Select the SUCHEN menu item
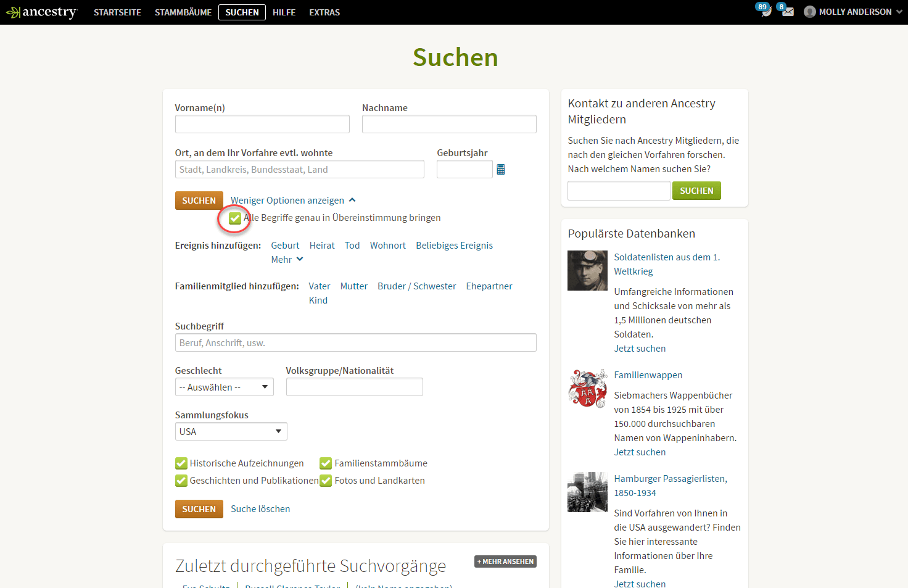The image size is (908, 588). pos(242,12)
